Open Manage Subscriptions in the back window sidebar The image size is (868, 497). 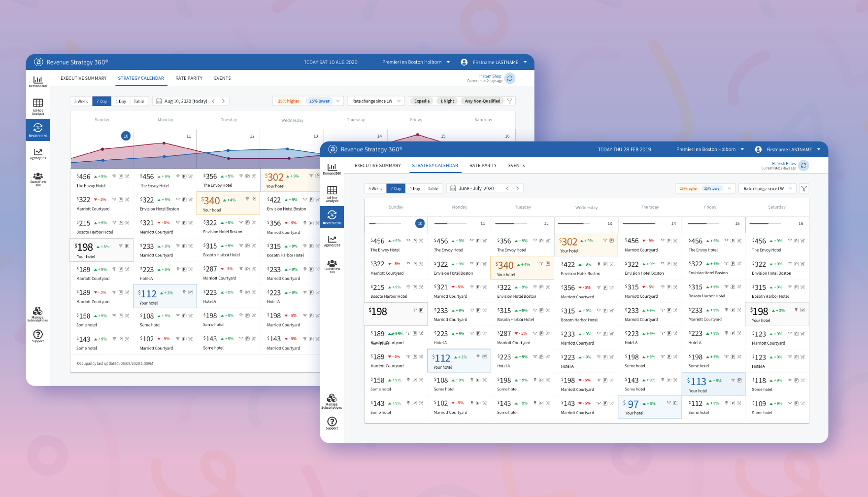click(x=38, y=314)
